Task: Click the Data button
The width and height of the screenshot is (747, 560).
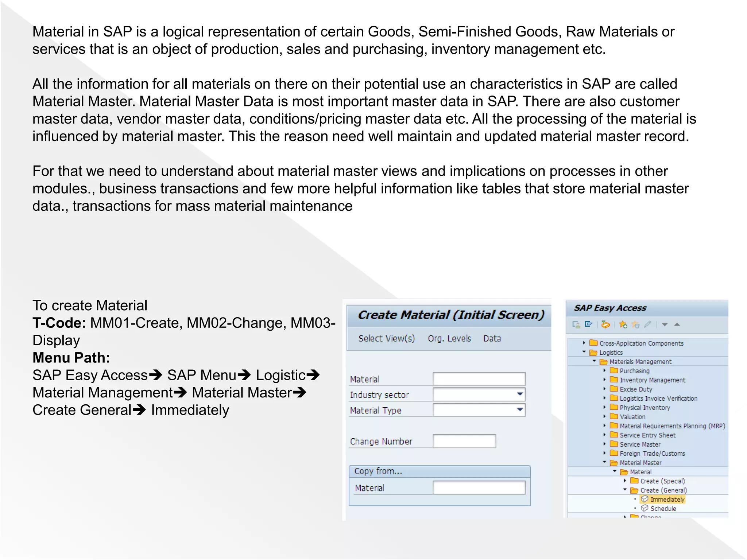Action: pyautogui.click(x=492, y=339)
